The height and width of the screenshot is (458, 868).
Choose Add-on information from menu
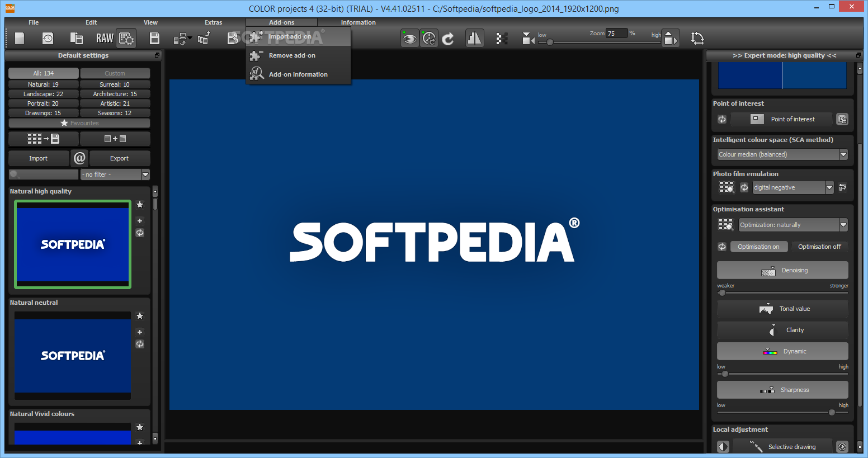(x=298, y=74)
